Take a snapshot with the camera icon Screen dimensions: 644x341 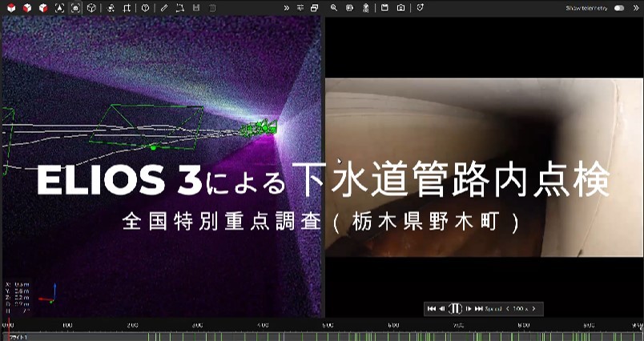[x=400, y=8]
